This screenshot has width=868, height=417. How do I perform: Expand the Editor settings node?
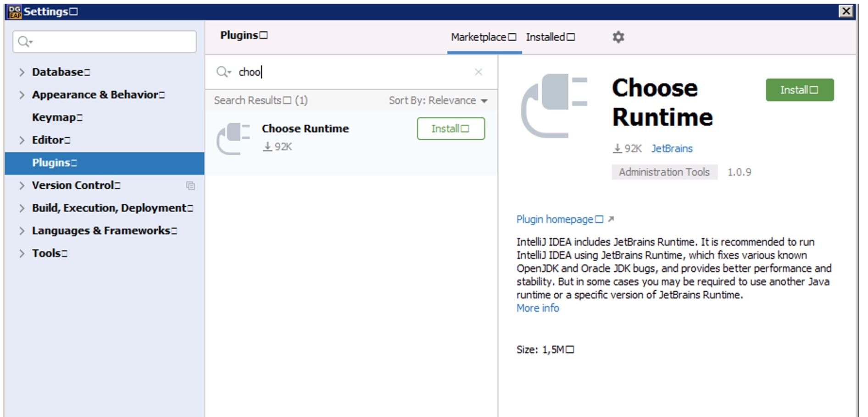point(22,140)
